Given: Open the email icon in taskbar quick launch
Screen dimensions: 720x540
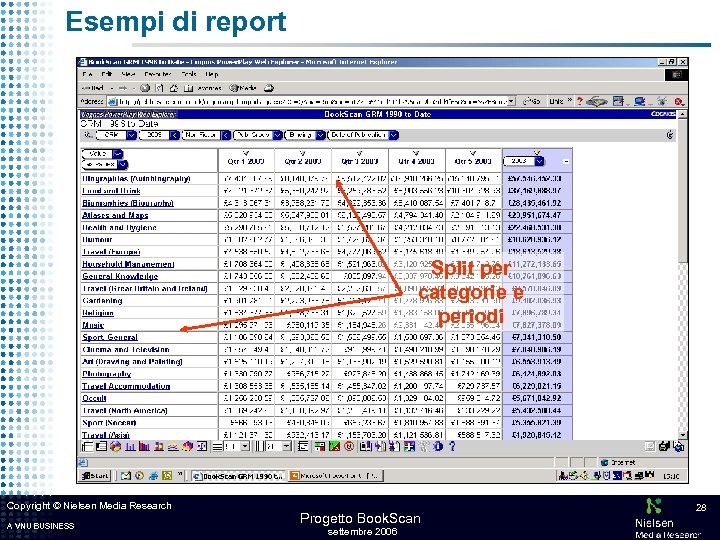Looking at the screenshot, I should click(x=125, y=476).
